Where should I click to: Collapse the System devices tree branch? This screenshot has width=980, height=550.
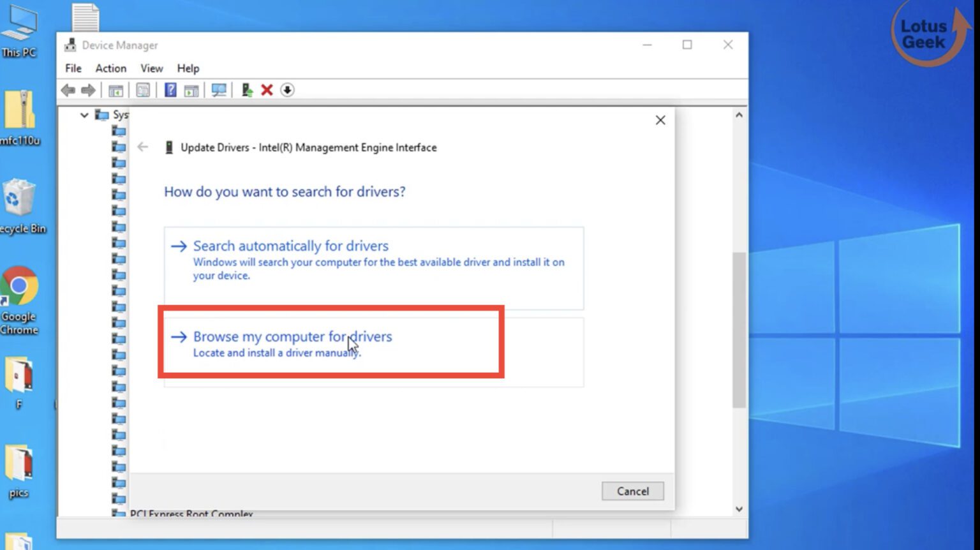click(x=84, y=115)
